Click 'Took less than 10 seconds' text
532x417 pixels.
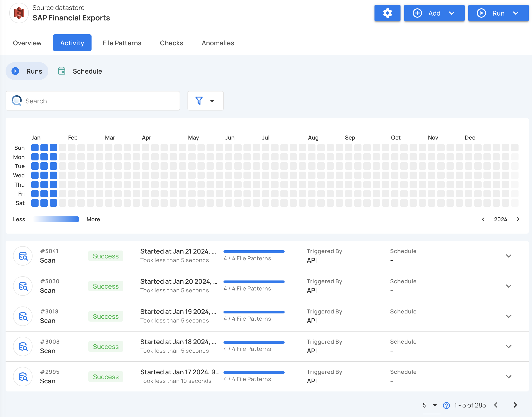pos(176,381)
